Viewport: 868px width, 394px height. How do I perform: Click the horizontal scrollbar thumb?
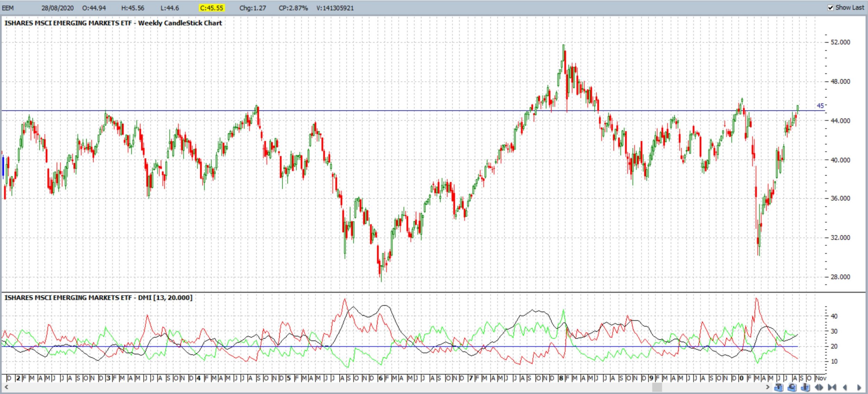657,387
